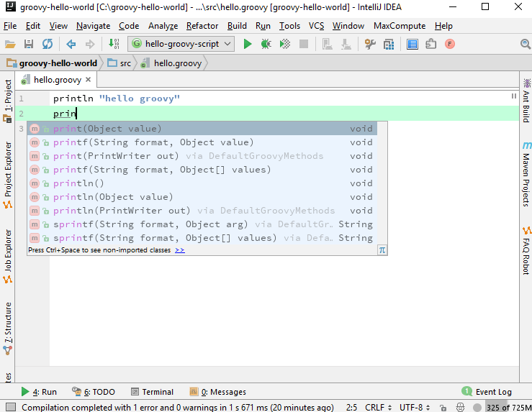Select printf(String format, Object value) suggestion

(202, 142)
